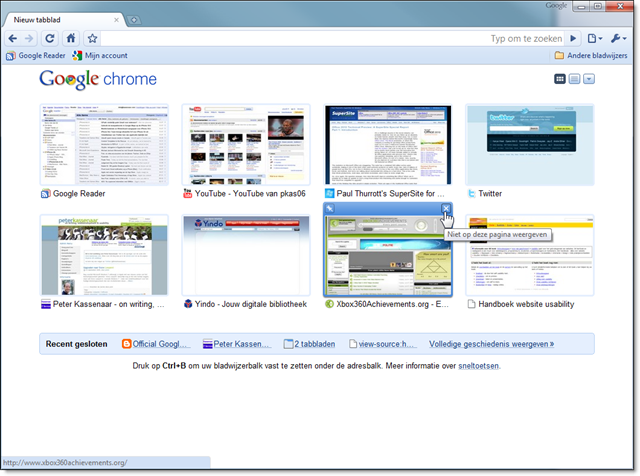Bookmark this page with the star icon
The image size is (640, 476).
click(x=92, y=38)
